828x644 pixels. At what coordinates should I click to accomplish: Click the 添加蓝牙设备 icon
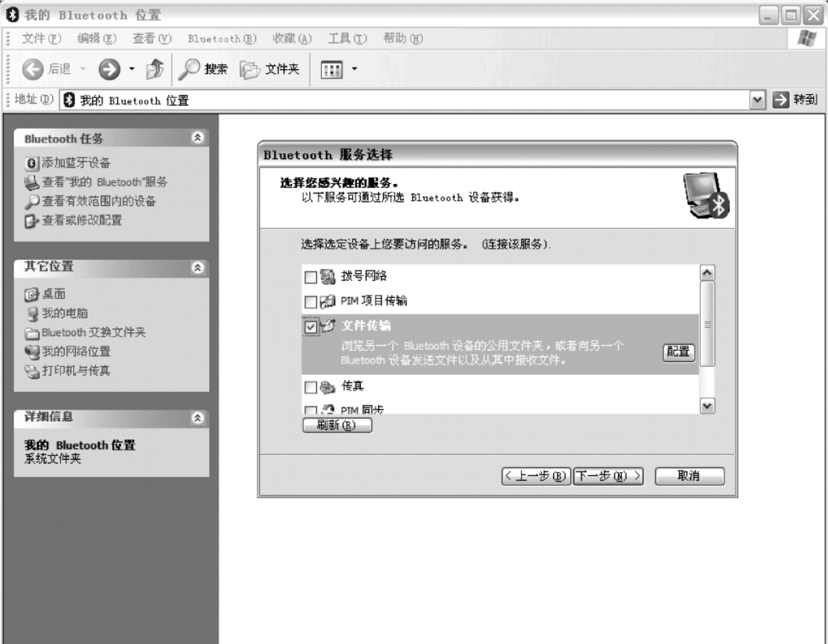(31, 163)
